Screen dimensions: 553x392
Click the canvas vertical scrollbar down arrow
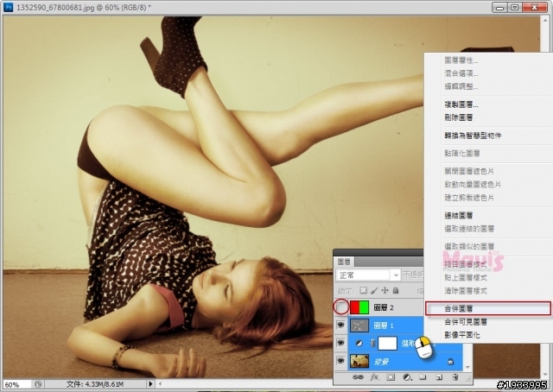click(x=545, y=375)
